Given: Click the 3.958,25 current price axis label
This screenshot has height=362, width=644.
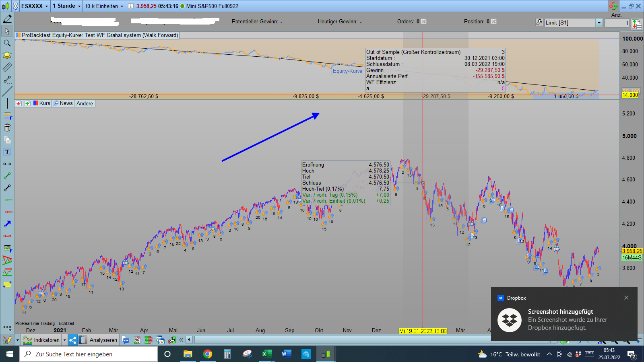Looking at the screenshot, I should [632, 251].
